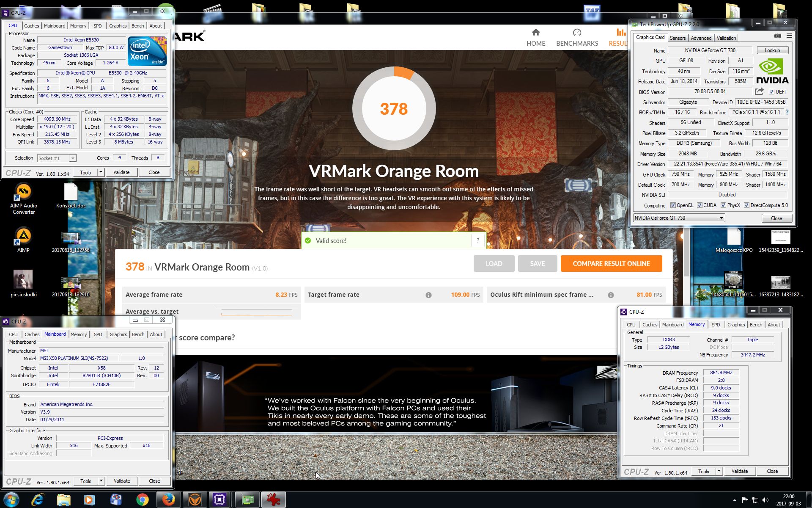Click the info icon beside Oculus Rift minimum spec
Viewport: 812px width, 508px height.
(611, 295)
